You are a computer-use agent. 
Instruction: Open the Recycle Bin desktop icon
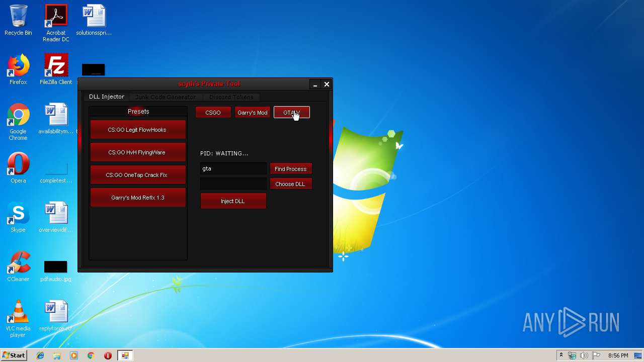(18, 21)
